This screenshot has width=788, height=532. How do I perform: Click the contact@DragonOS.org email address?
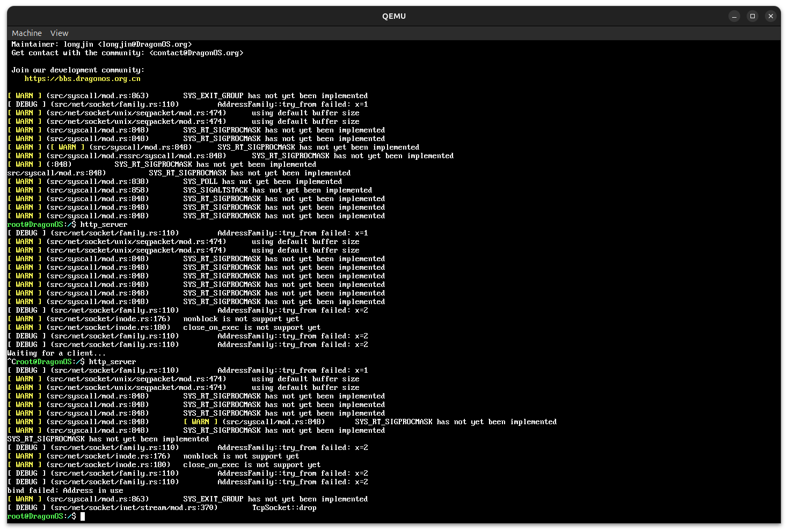[x=196, y=53]
